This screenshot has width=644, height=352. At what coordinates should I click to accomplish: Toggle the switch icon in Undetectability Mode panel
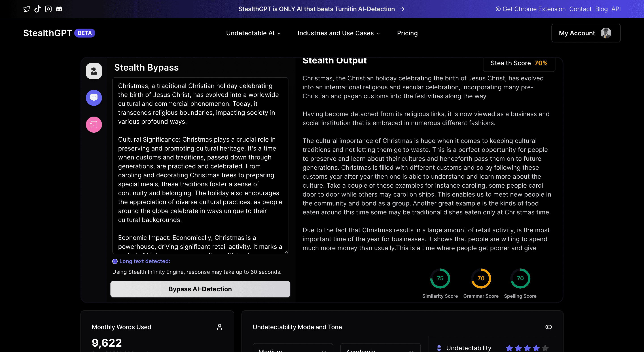pyautogui.click(x=548, y=327)
